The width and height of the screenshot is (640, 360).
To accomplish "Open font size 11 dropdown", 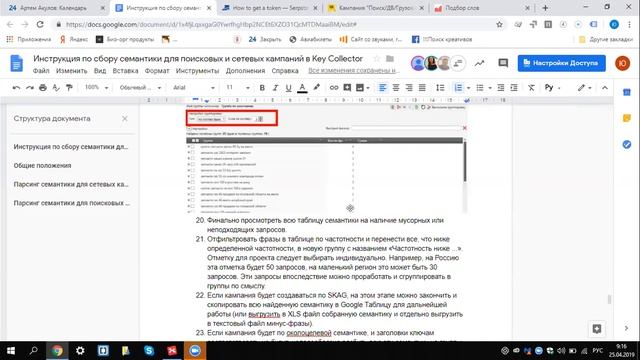I will (x=238, y=87).
